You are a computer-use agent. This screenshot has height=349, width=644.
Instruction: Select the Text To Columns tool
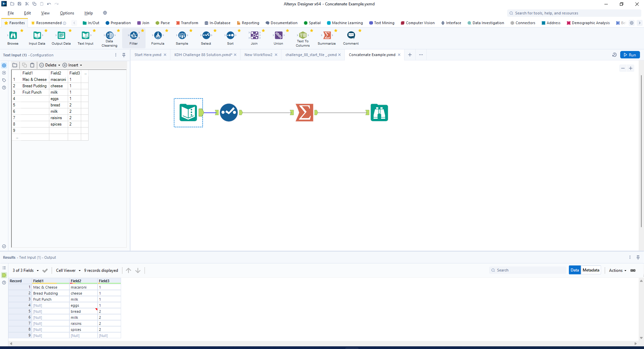click(303, 35)
